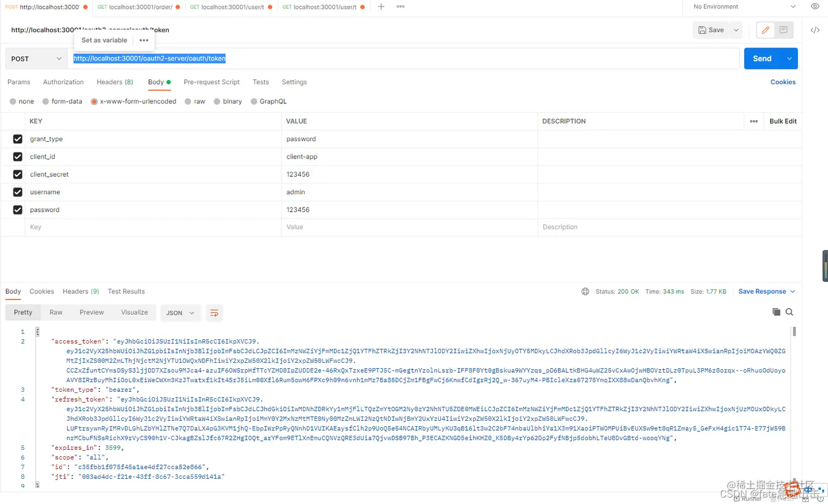The width and height of the screenshot is (828, 504).
Task: Open three-dot menu beside Set as variable
Action: pyautogui.click(x=144, y=40)
